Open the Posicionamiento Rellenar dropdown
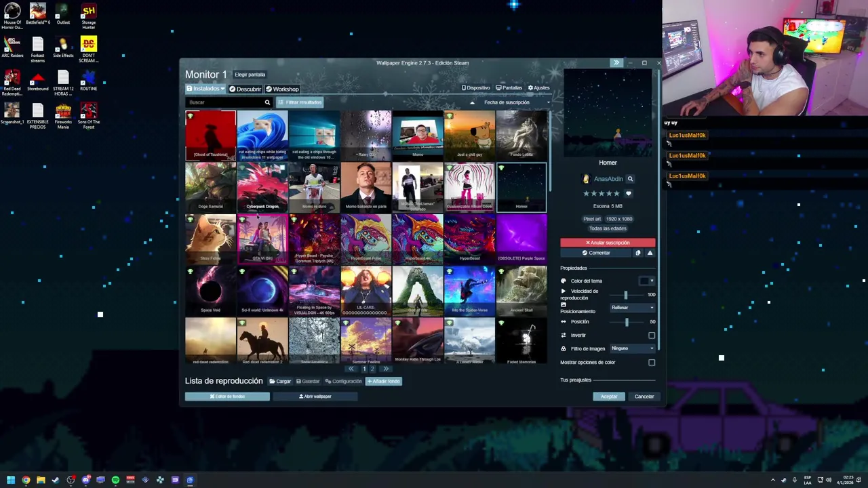Image resolution: width=868 pixels, height=488 pixels. click(x=632, y=308)
